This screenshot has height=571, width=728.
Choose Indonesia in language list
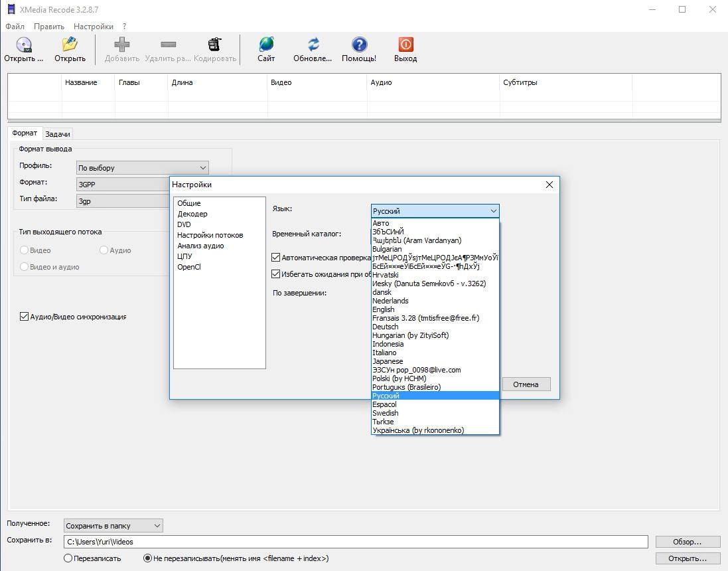[x=435, y=344]
